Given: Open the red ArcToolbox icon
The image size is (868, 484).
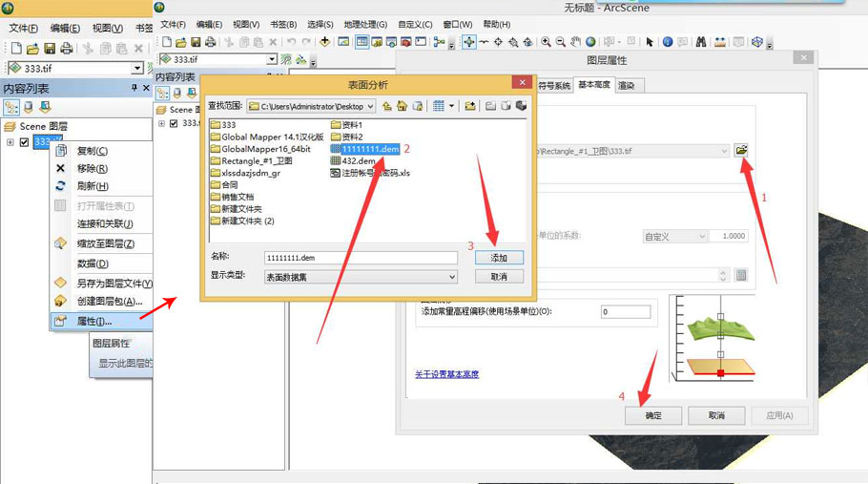Looking at the screenshot, I should click(x=405, y=42).
